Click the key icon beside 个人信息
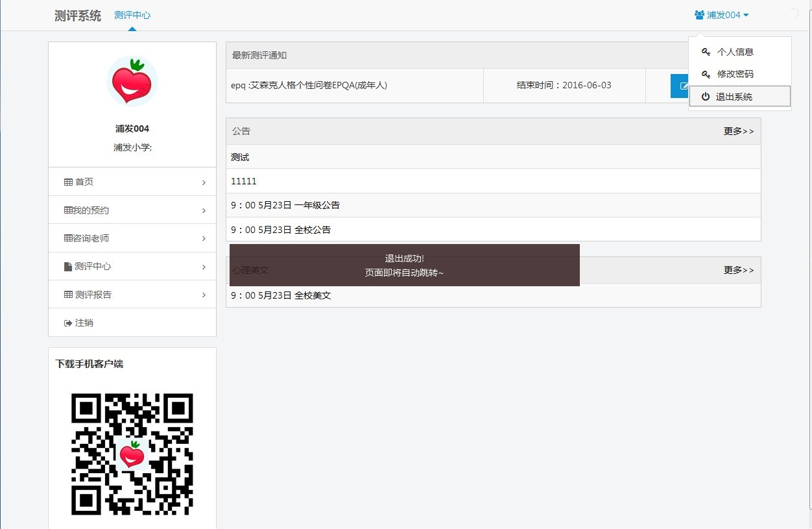 click(706, 52)
